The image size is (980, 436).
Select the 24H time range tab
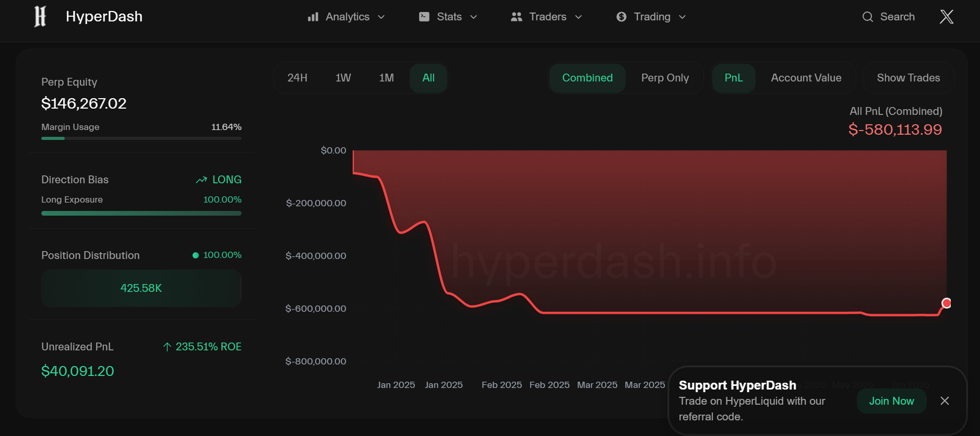[x=297, y=78]
